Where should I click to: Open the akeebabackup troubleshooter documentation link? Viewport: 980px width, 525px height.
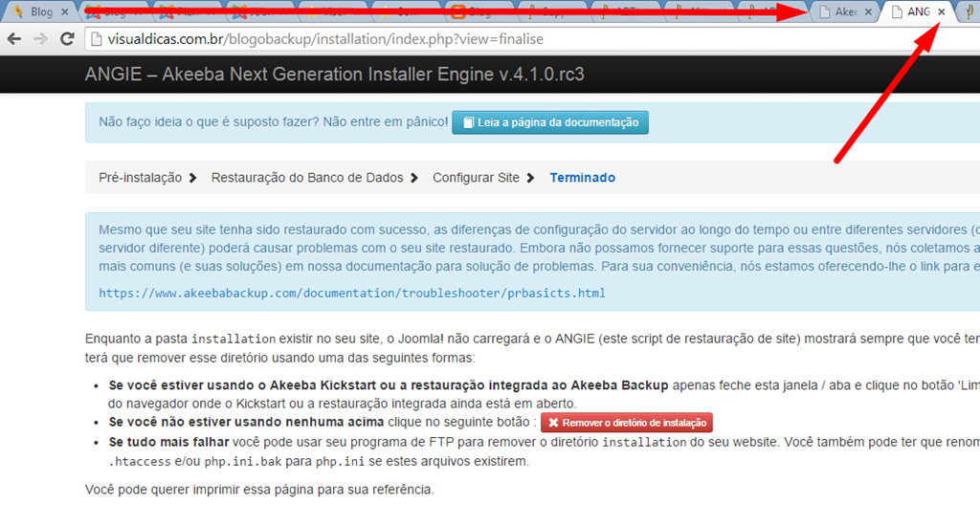pyautogui.click(x=352, y=293)
